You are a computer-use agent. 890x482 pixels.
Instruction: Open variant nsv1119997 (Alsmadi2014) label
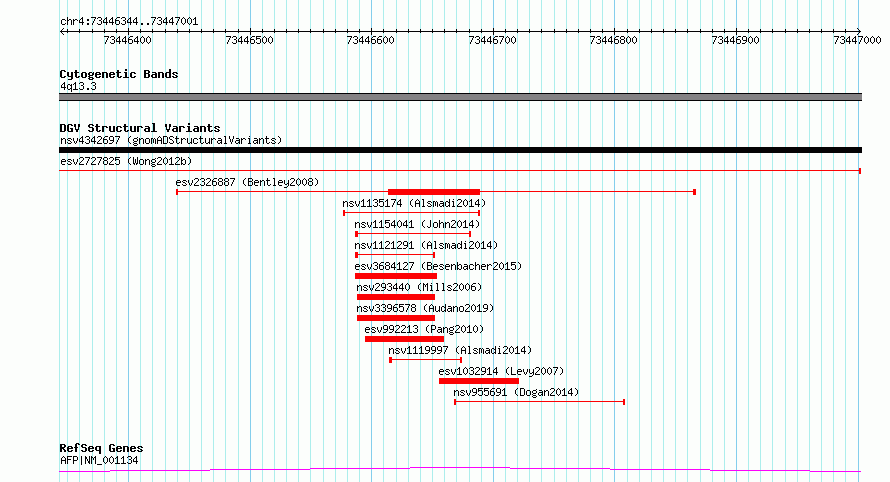tap(460, 350)
